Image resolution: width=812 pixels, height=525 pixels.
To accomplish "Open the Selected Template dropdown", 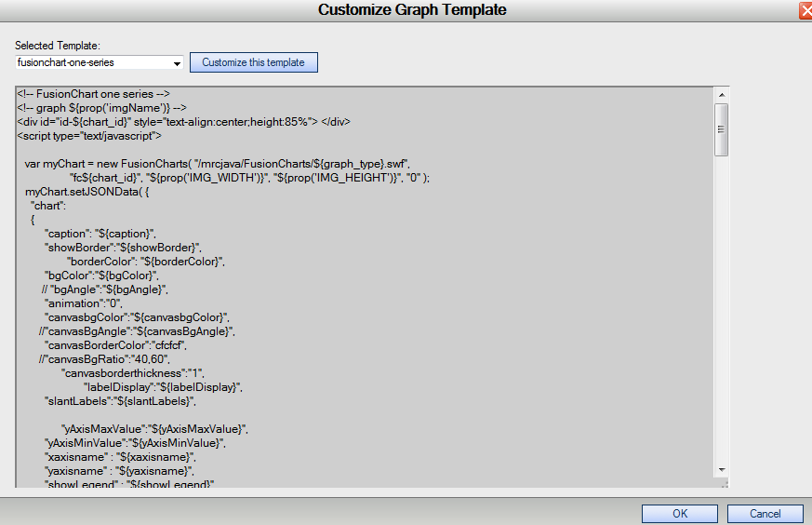I will pos(100,62).
